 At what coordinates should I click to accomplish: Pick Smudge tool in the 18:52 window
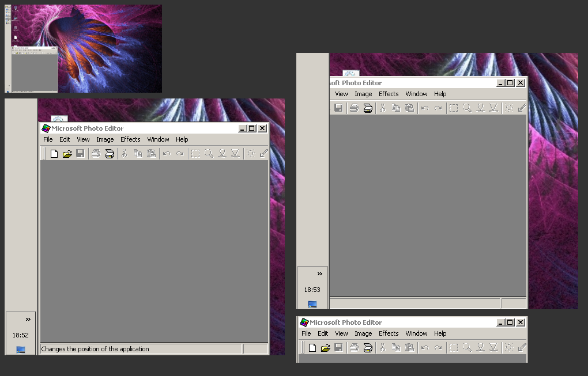click(223, 154)
